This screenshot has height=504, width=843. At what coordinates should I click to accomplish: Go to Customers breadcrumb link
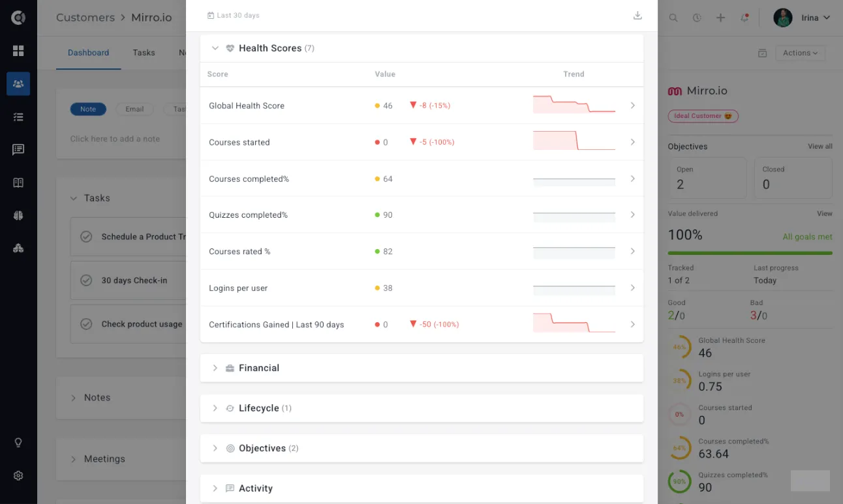coord(85,18)
